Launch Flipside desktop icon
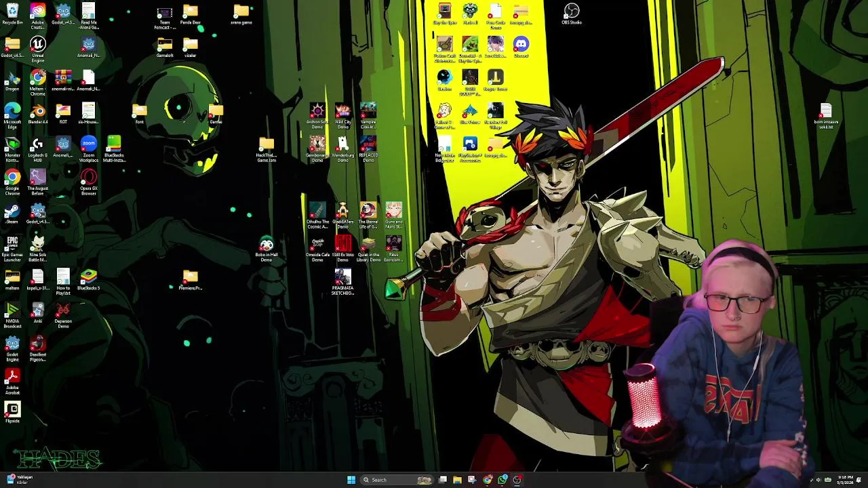 [12, 412]
